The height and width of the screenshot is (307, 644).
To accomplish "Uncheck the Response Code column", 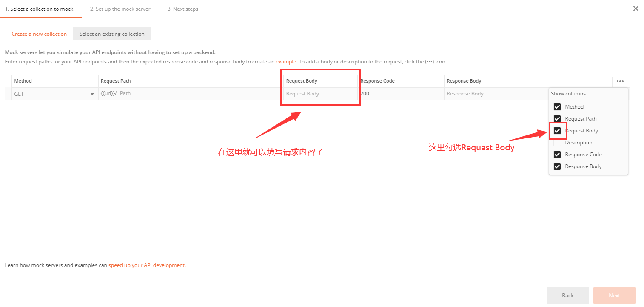I will (557, 154).
